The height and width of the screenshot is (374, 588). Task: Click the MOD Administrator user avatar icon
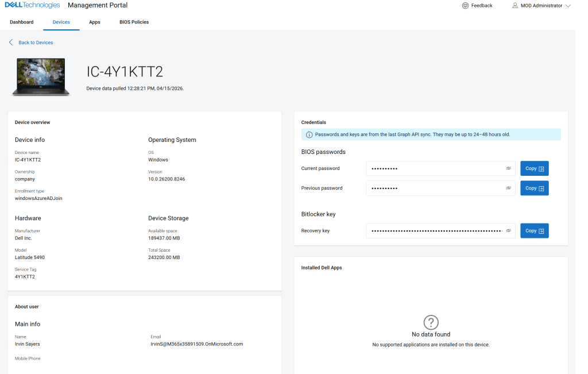(515, 6)
